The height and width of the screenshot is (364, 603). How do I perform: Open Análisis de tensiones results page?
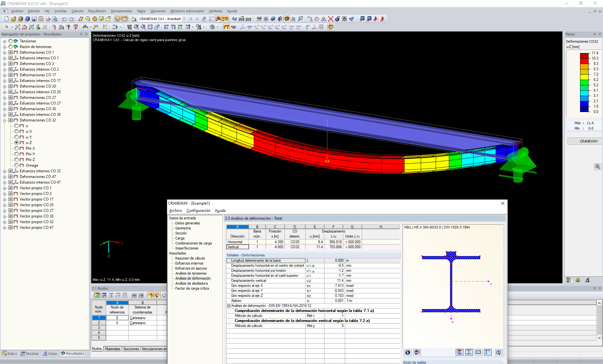(191, 273)
